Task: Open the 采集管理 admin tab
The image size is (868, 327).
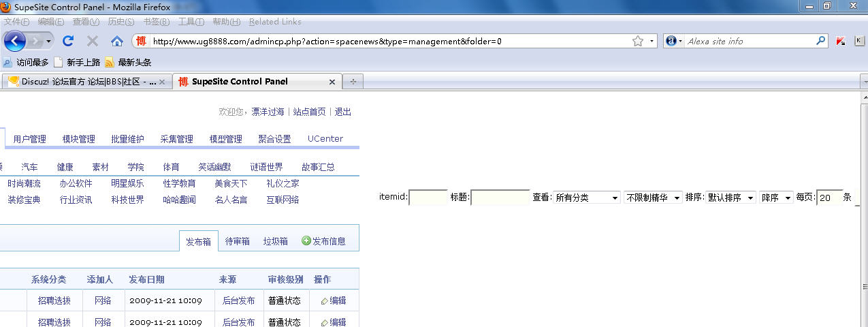Action: (x=177, y=139)
